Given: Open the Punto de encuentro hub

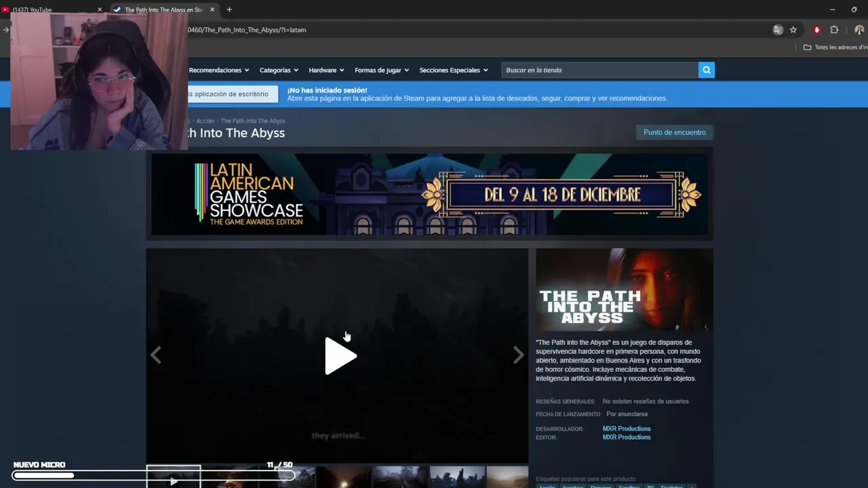Looking at the screenshot, I should click(x=675, y=132).
